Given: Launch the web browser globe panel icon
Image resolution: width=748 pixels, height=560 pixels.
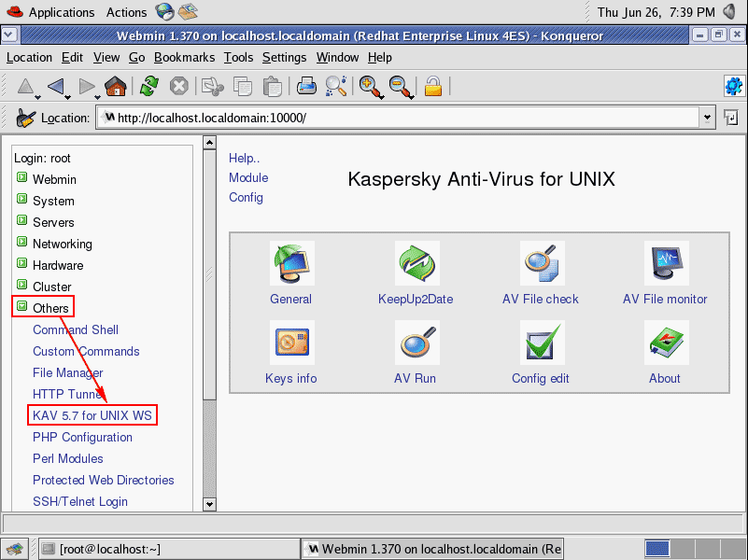Looking at the screenshot, I should (x=164, y=11).
